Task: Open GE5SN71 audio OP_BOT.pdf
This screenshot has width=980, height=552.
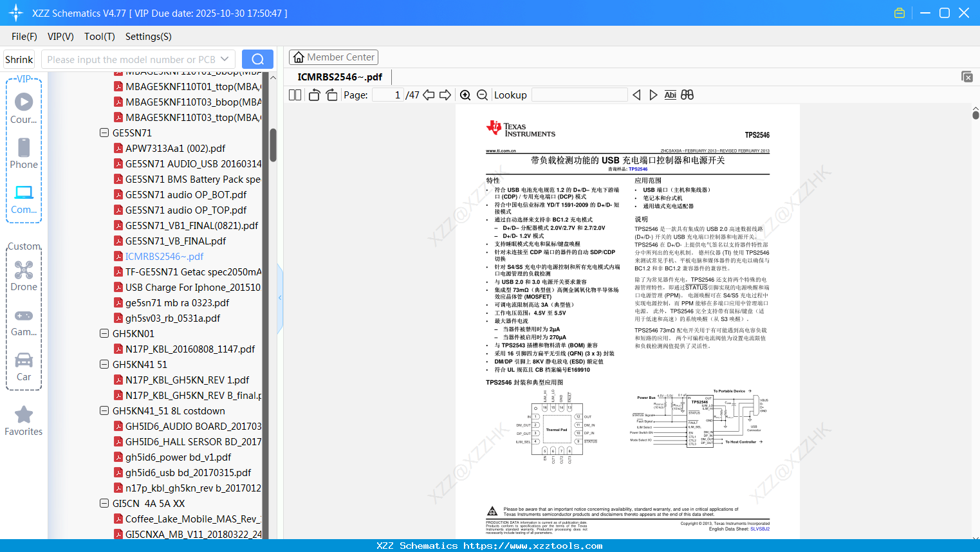Action: [x=186, y=194]
